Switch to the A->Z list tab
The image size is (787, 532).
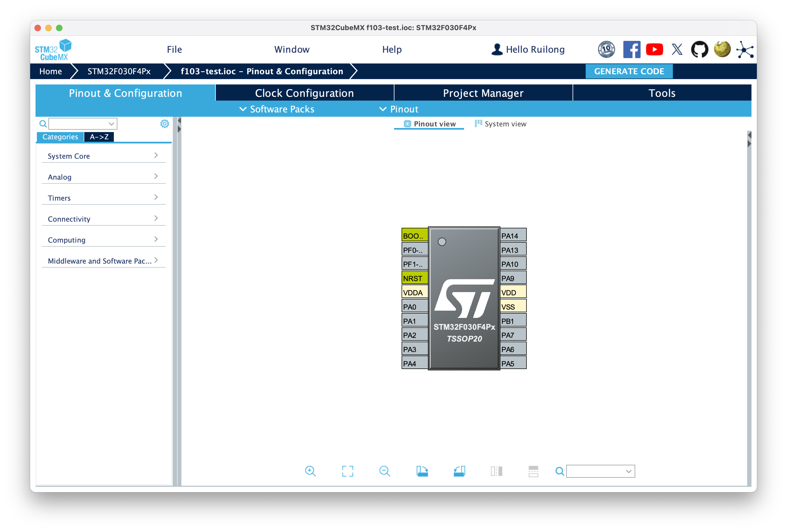tap(99, 137)
